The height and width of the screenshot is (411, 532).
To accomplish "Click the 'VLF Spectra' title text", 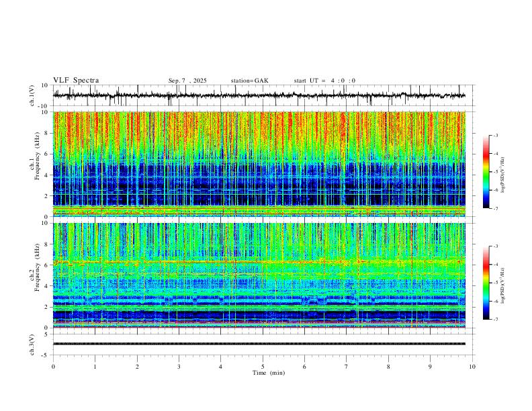I will coord(76,81).
